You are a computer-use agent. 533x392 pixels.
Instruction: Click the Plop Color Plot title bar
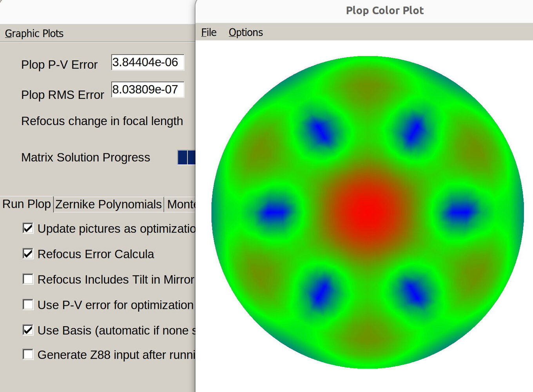[364, 11]
